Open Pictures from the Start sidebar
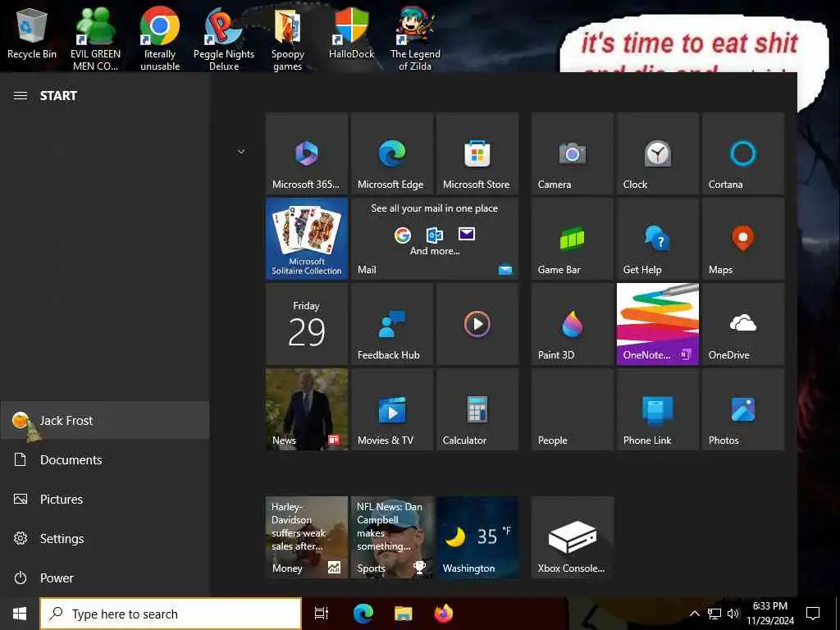840x630 pixels. tap(105, 500)
